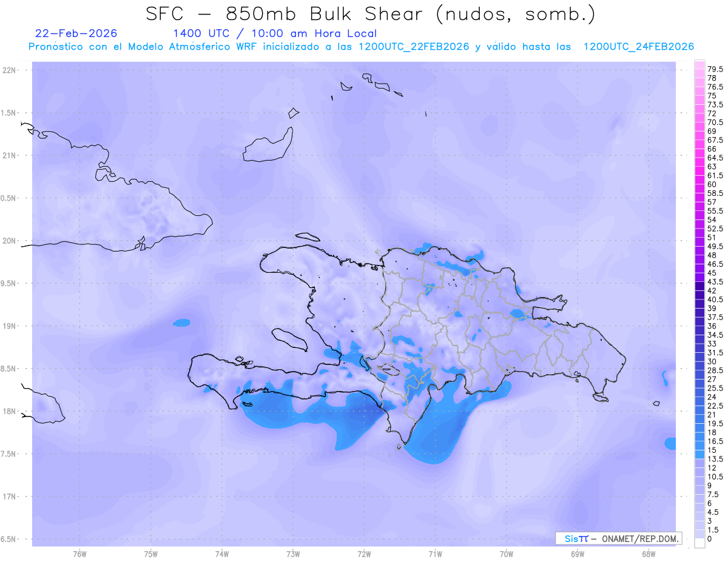The image size is (728, 562).
Task: Click the '19N' latitude axis label
Action: tap(10, 326)
